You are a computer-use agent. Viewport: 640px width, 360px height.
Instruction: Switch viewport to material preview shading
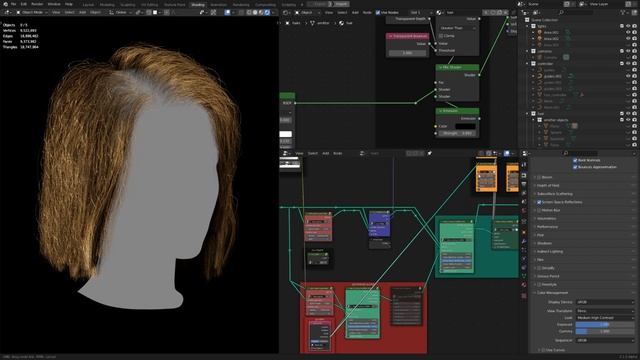[x=261, y=12]
